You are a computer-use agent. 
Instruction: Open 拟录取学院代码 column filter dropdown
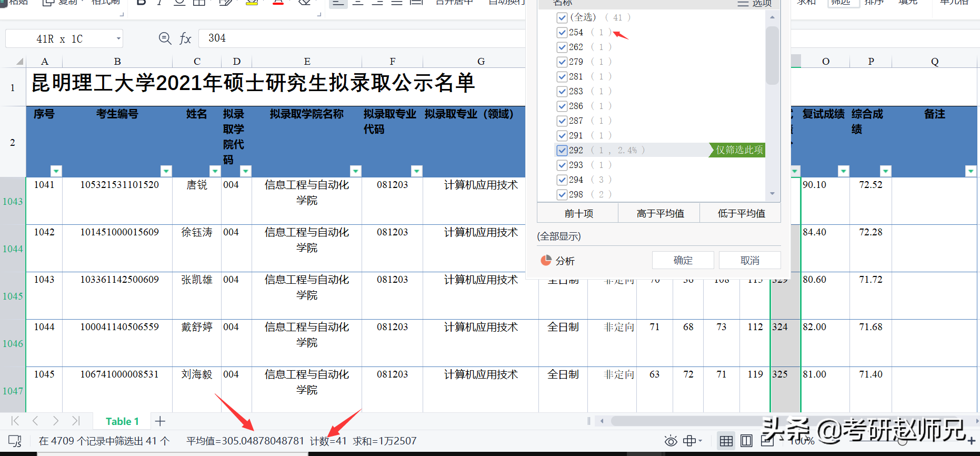tap(246, 171)
